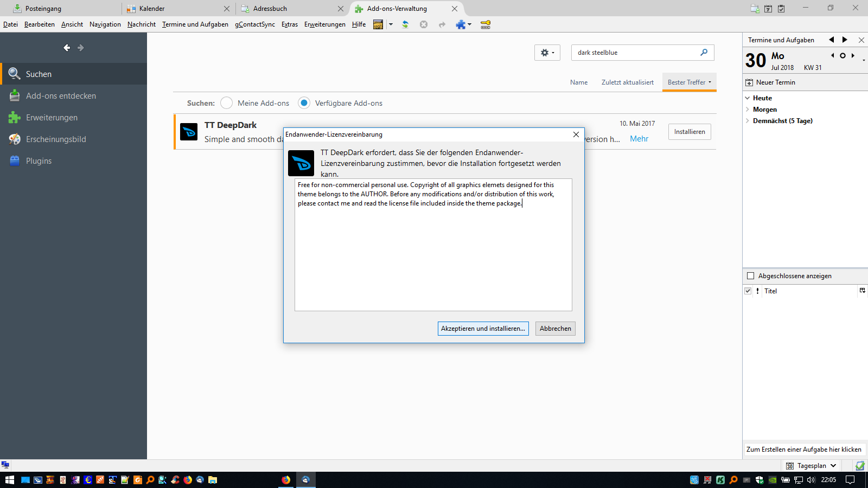This screenshot has width=868, height=488.
Task: Open the Windows notification center icon
Action: tap(850, 480)
